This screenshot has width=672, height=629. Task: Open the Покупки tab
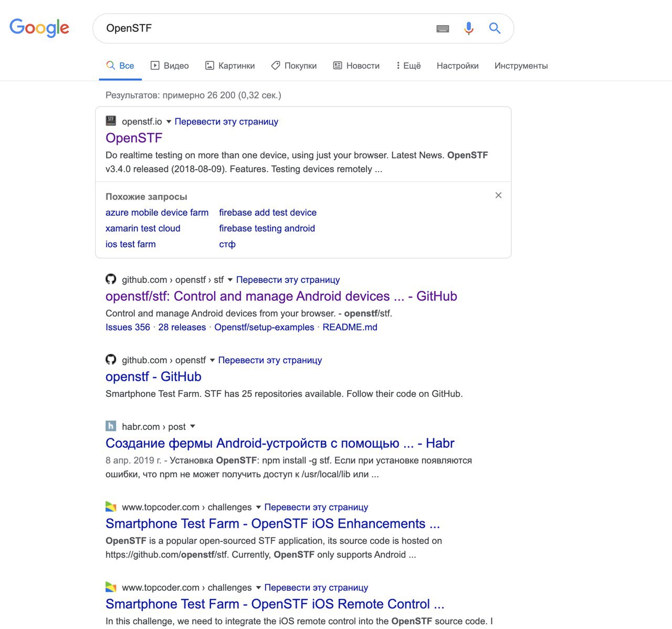click(x=294, y=66)
